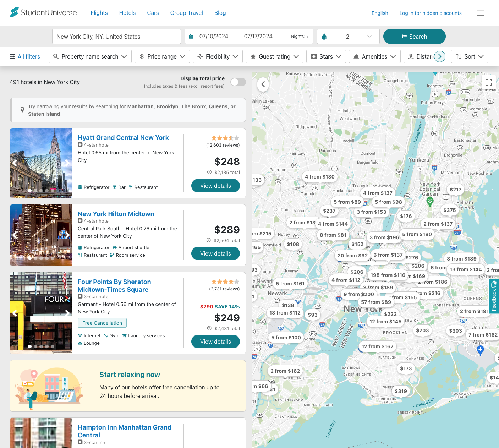This screenshot has width=499, height=448.
Task: Click the Free Cancellation badge
Action: pos(102,323)
